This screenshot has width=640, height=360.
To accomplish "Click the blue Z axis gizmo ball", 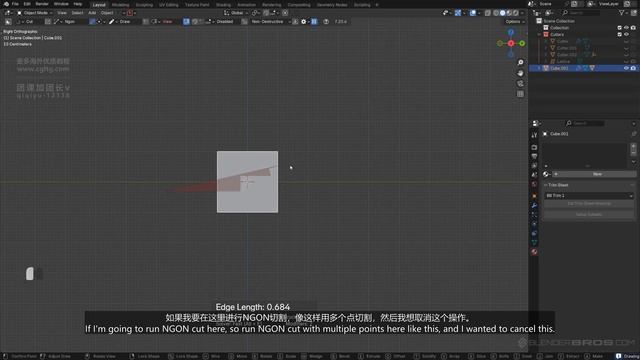I will [x=511, y=32].
